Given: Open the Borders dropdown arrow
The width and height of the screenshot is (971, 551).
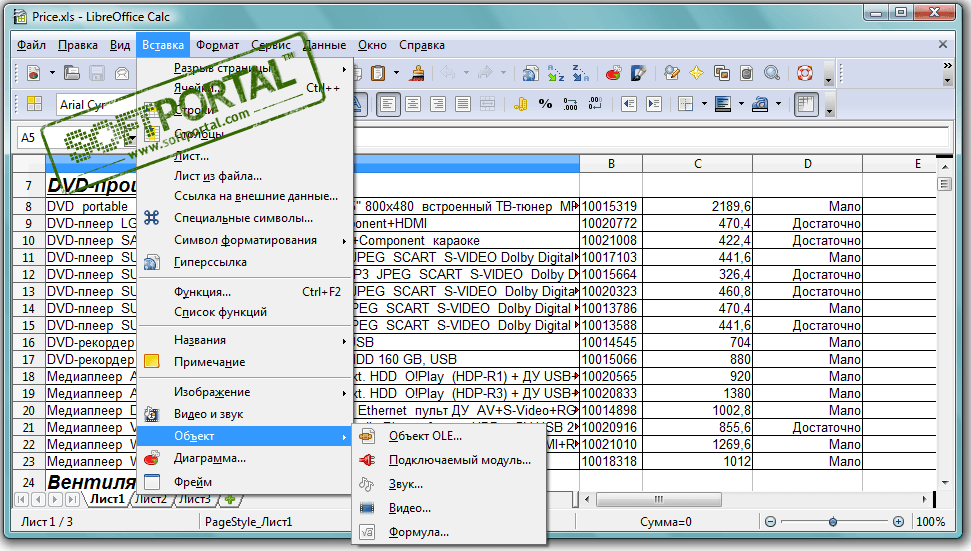Looking at the screenshot, I should (702, 104).
